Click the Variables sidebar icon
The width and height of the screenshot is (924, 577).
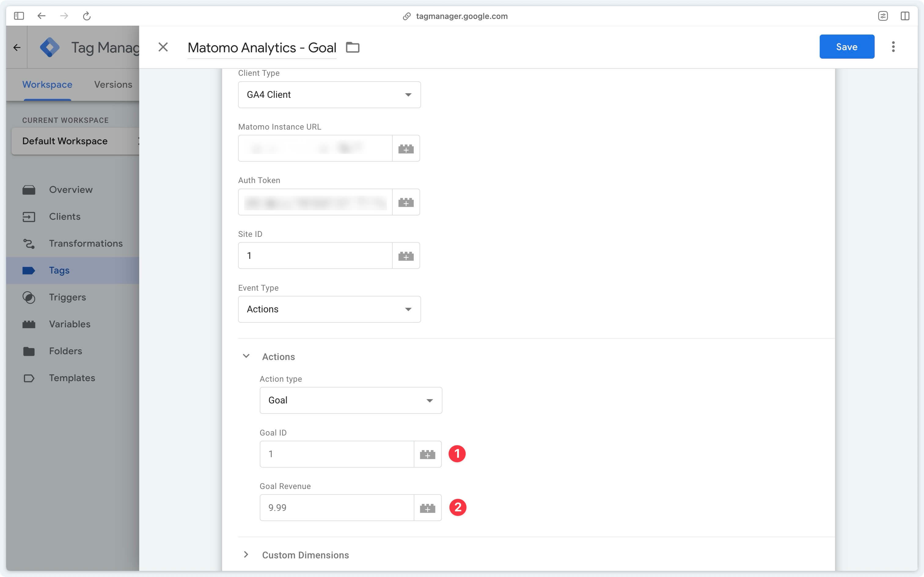(29, 324)
